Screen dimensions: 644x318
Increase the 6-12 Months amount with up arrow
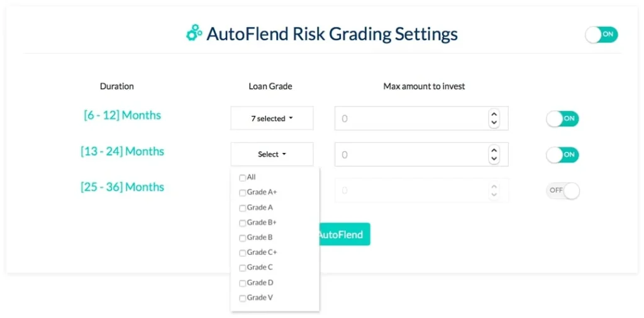click(494, 115)
